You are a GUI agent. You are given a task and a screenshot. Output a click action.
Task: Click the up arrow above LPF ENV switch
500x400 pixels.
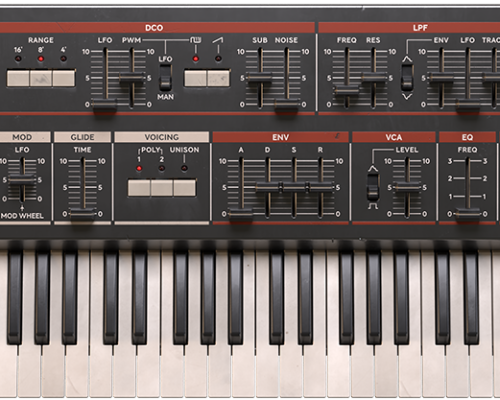tap(407, 59)
